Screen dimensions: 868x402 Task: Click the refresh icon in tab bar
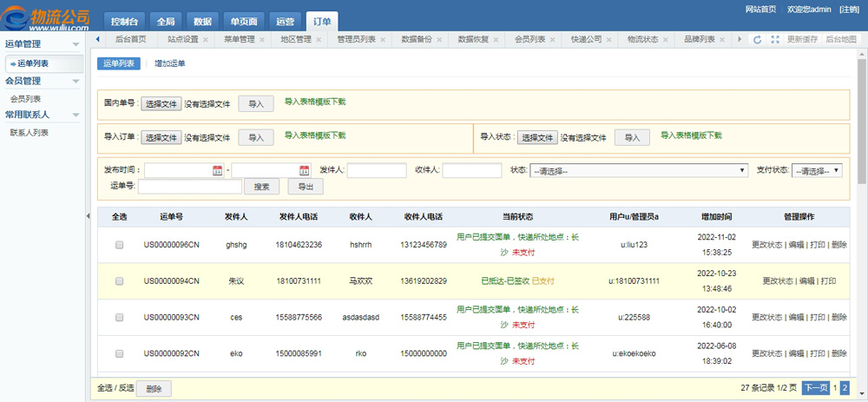(757, 40)
